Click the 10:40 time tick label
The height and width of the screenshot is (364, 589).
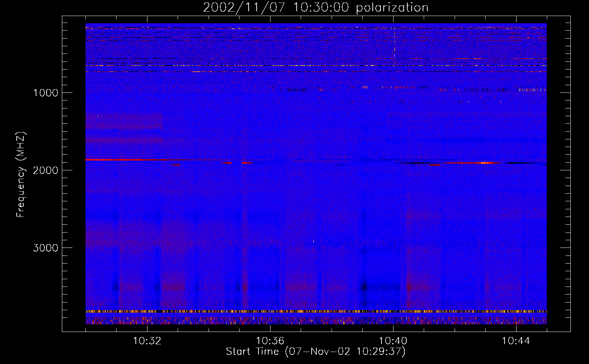point(393,341)
